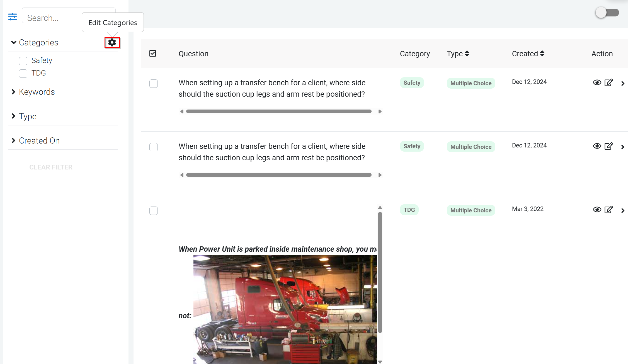This screenshot has width=628, height=364.
Task: Edit first Dec 12, 2024 question pencil icon
Action: click(x=608, y=82)
